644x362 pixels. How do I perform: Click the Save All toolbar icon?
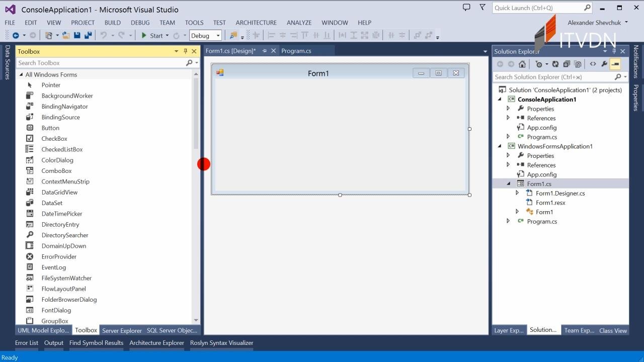(88, 35)
